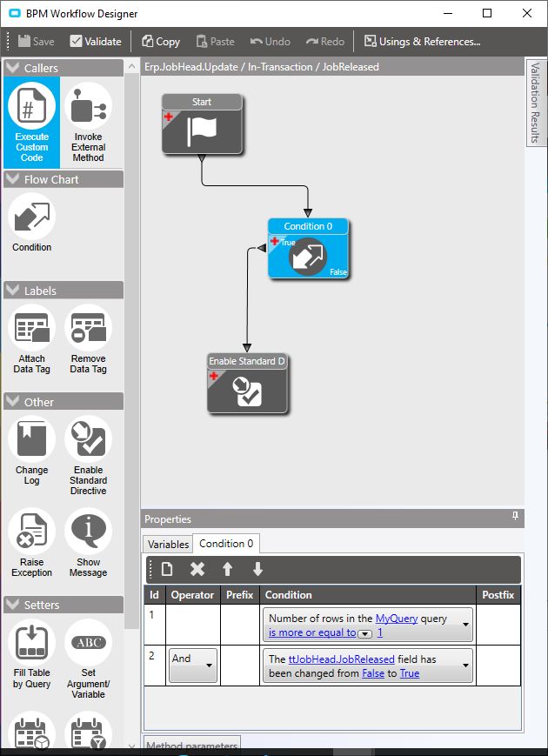Screen dimensions: 548x756
Task: Click the Operator column header
Action: click(193, 595)
